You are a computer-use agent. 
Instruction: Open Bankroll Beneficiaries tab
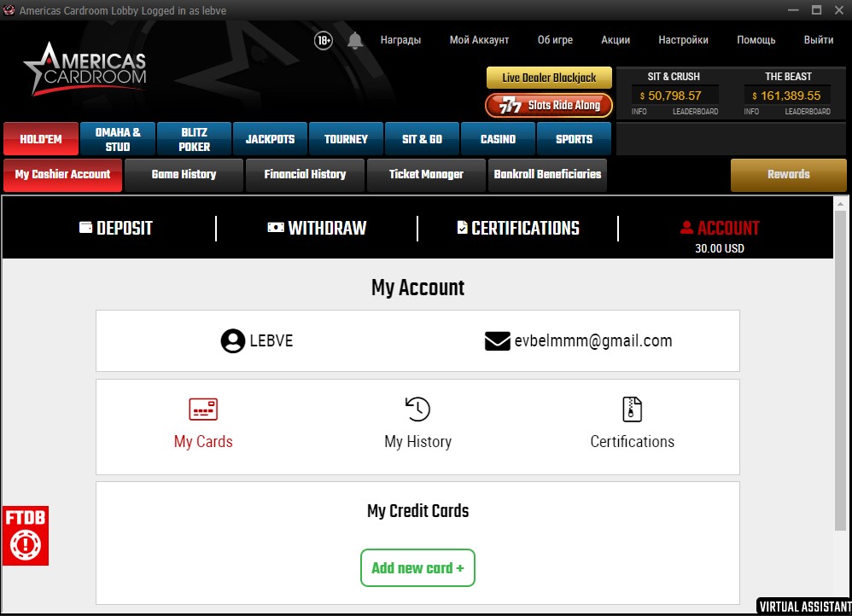[547, 174]
